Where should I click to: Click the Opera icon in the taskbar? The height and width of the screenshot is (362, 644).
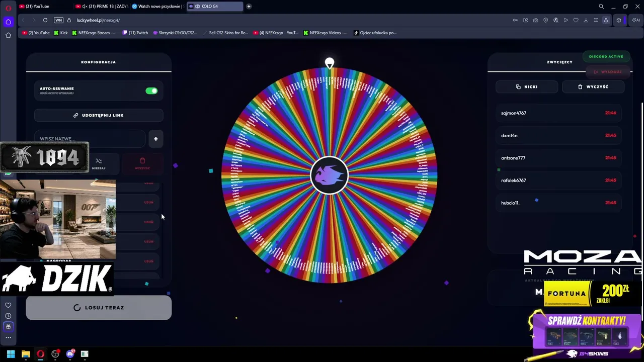pos(40,354)
